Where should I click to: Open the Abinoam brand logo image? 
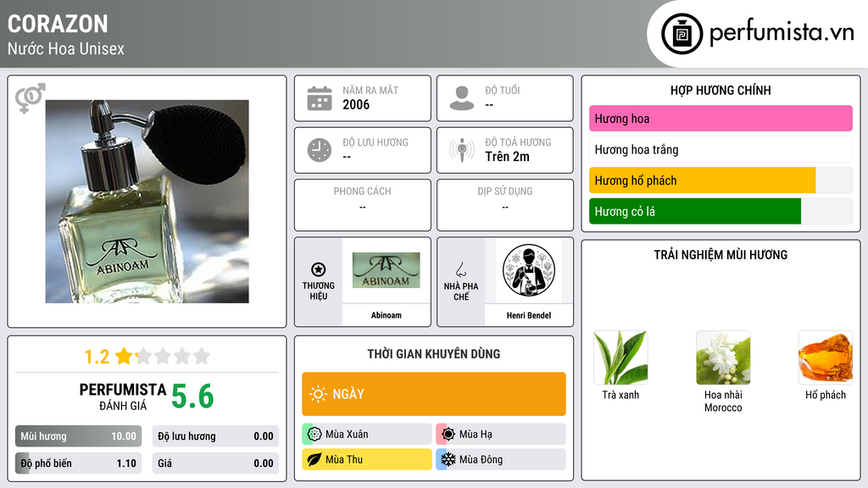point(387,270)
